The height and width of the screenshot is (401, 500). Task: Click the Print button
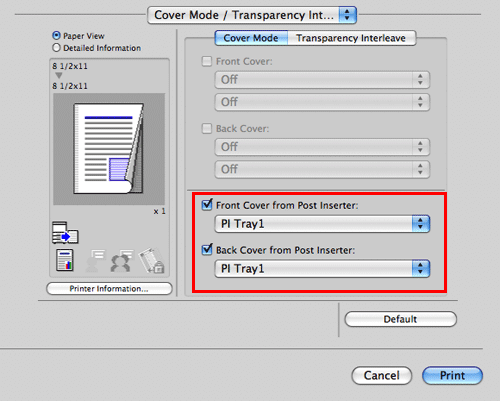[x=452, y=376]
